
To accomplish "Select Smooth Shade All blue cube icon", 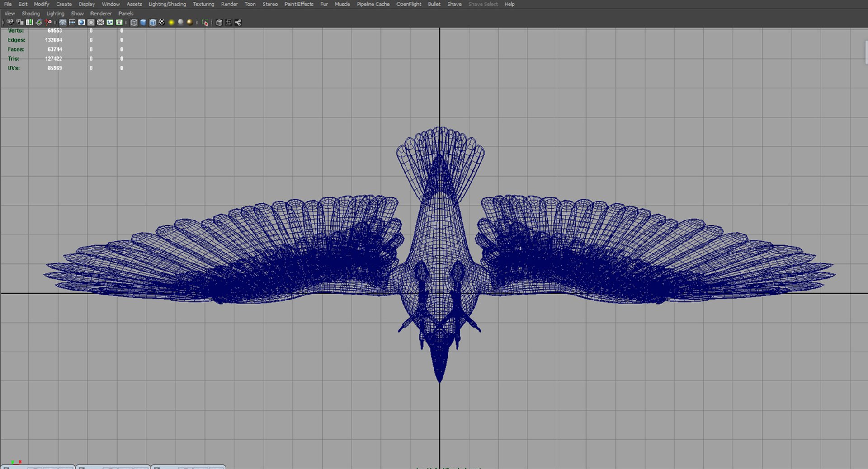I will [x=143, y=22].
